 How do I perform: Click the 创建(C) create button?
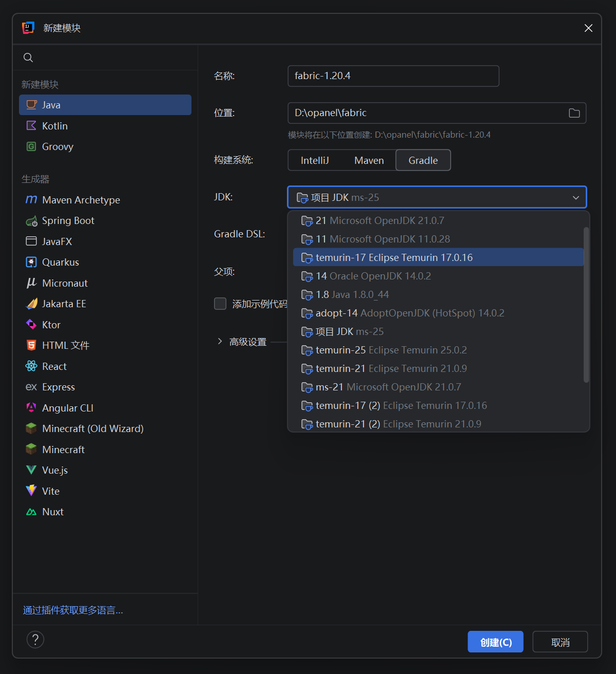point(495,642)
